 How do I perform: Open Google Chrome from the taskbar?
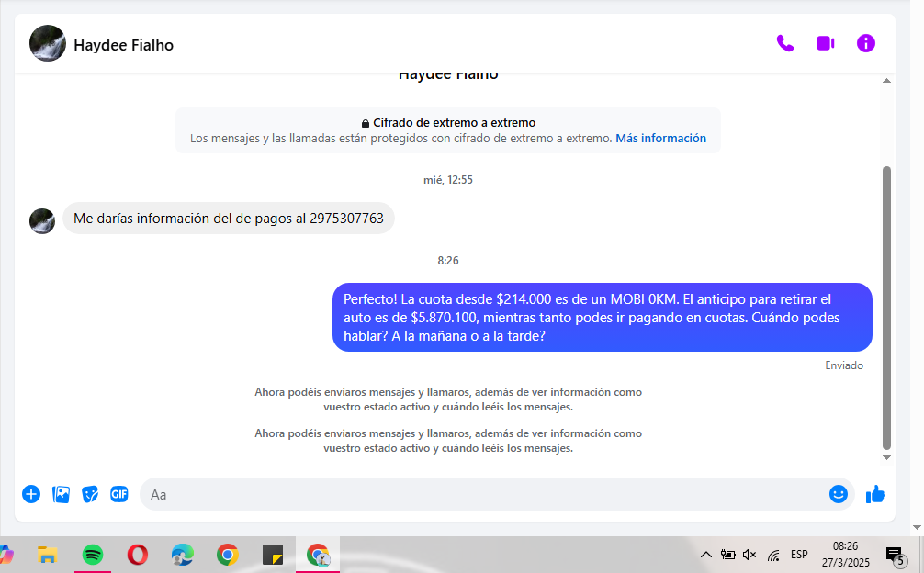tap(228, 555)
